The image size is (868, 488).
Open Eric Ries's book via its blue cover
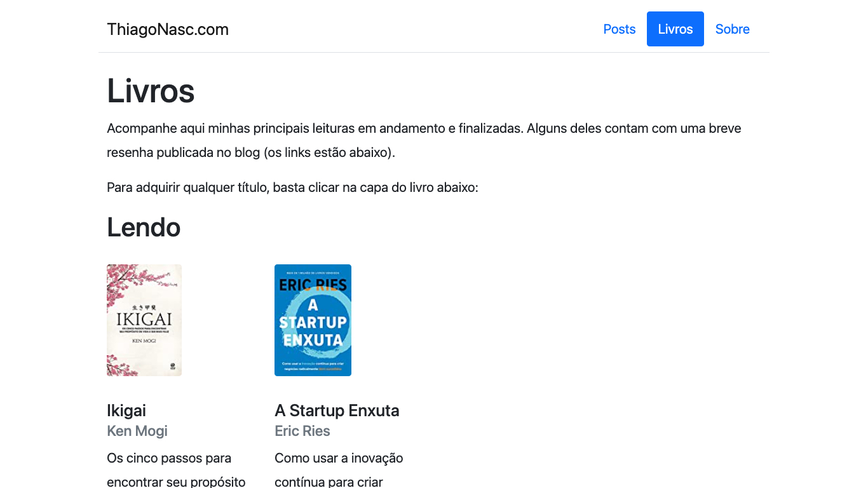coord(313,320)
